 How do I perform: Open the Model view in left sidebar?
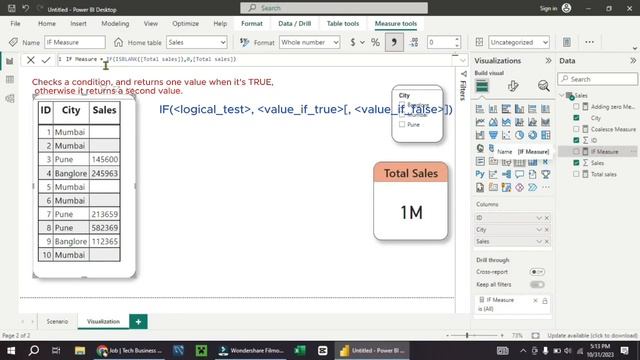(x=10, y=98)
